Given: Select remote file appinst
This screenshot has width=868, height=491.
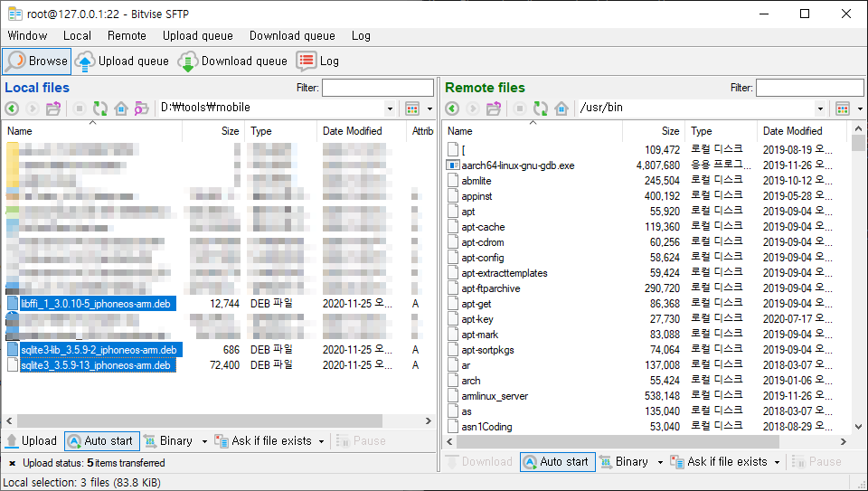Looking at the screenshot, I should (x=476, y=196).
